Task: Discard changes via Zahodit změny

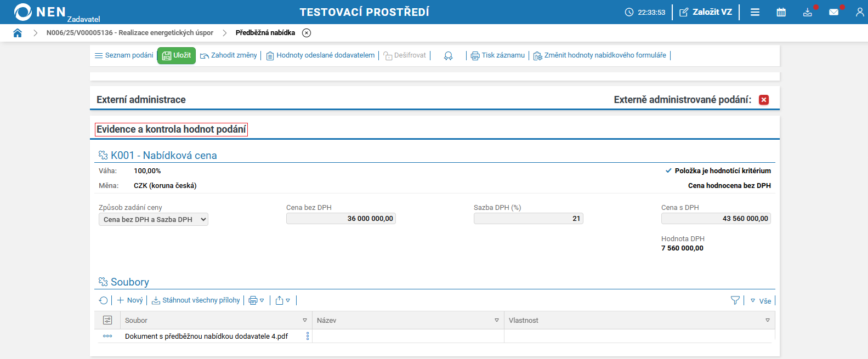Action: 229,55
